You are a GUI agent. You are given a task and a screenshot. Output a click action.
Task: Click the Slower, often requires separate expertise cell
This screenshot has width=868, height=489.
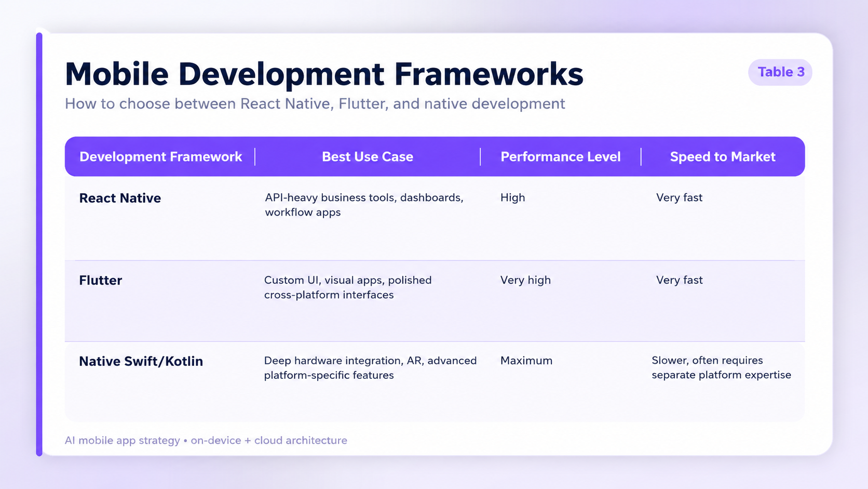coord(722,367)
